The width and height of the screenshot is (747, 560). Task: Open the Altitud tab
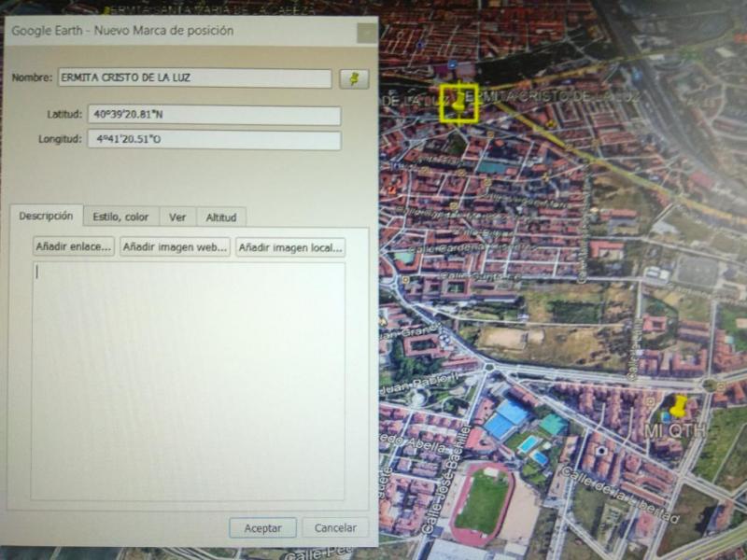click(x=221, y=217)
